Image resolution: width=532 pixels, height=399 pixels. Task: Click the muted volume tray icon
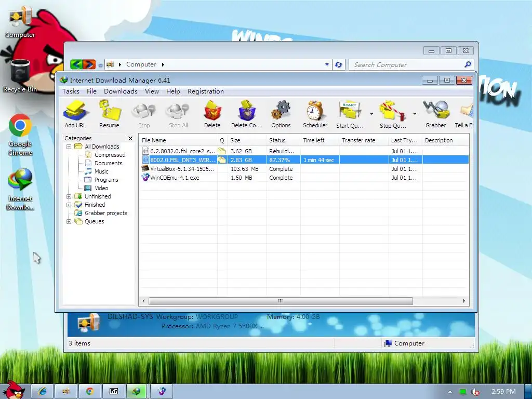[475, 392]
